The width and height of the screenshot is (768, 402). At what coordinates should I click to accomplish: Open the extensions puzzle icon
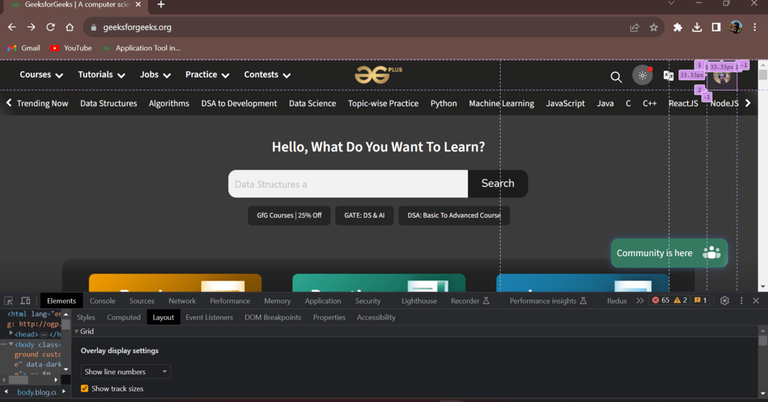[677, 27]
